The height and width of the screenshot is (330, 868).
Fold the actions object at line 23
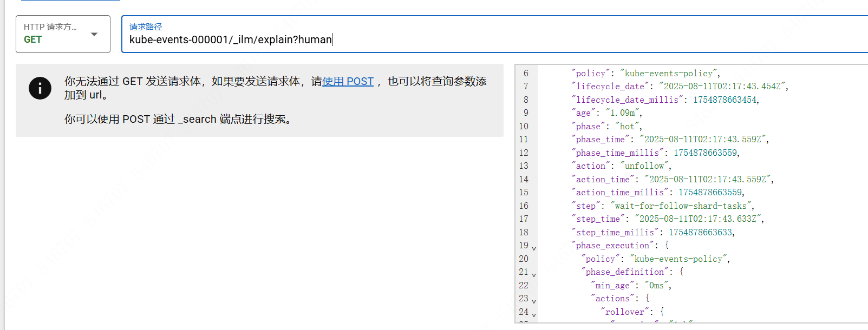point(534,301)
